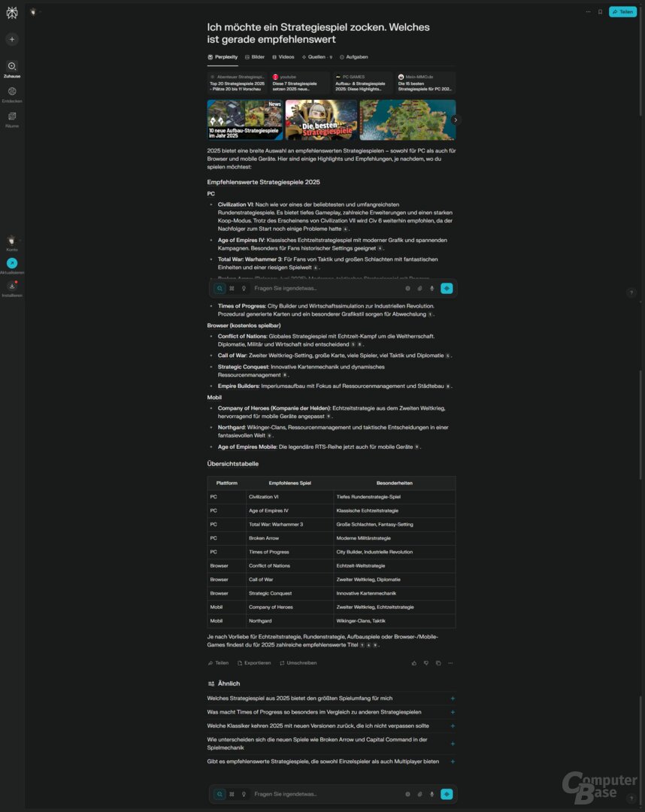Open the model selector in the floating input bar over the answer

click(x=408, y=289)
